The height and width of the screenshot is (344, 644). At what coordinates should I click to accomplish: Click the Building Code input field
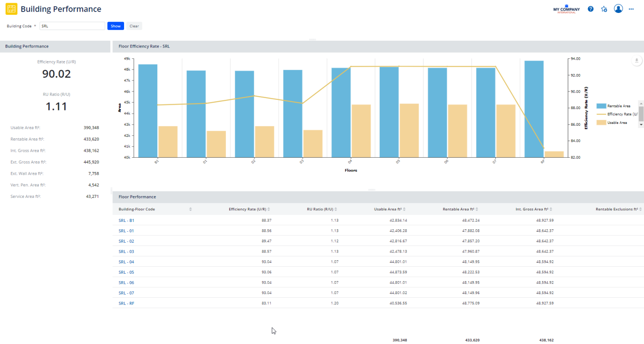72,26
